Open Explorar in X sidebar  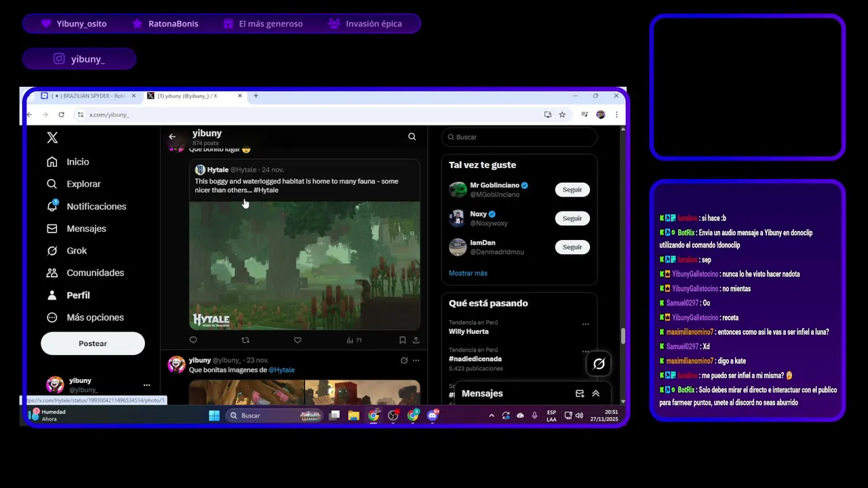[73, 184]
